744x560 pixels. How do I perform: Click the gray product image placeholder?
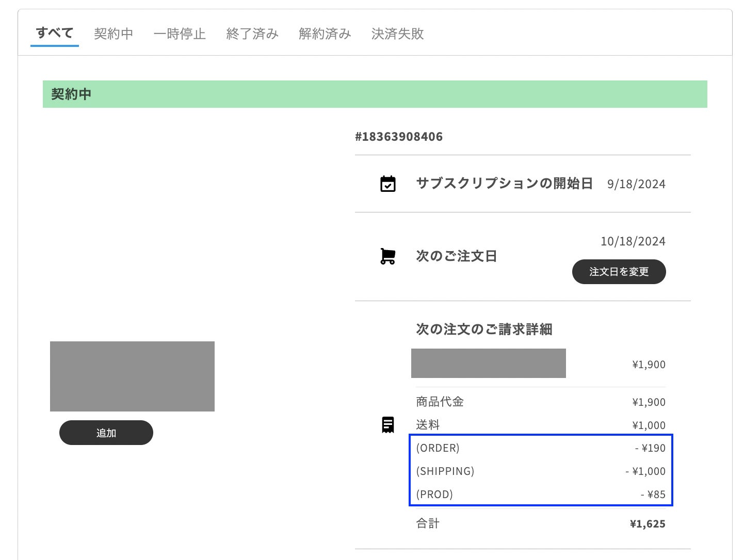click(132, 376)
